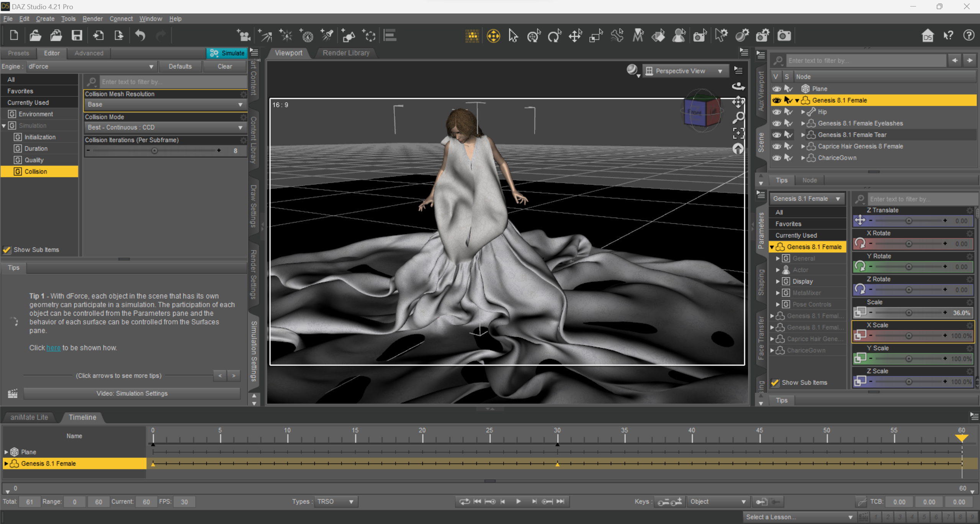The image size is (980, 524).
Task: Expand ChariceGown node in Scene tree
Action: pyautogui.click(x=803, y=158)
